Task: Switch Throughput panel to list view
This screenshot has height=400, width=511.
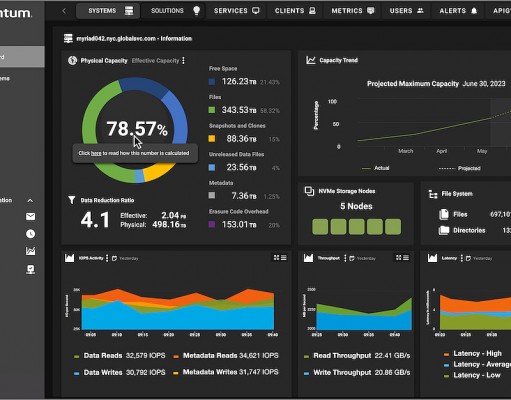Action: (x=406, y=258)
